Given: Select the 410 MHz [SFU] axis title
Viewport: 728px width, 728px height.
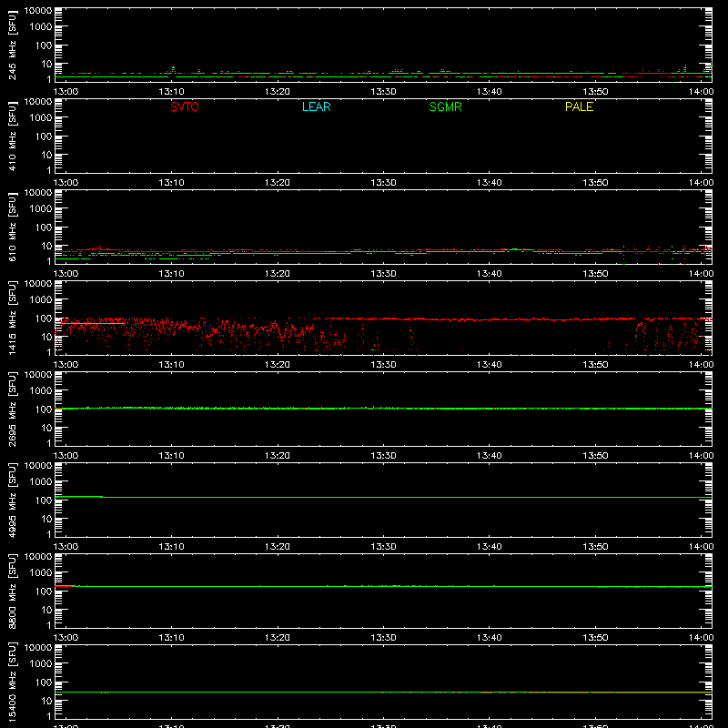Looking at the screenshot, I should [x=12, y=136].
